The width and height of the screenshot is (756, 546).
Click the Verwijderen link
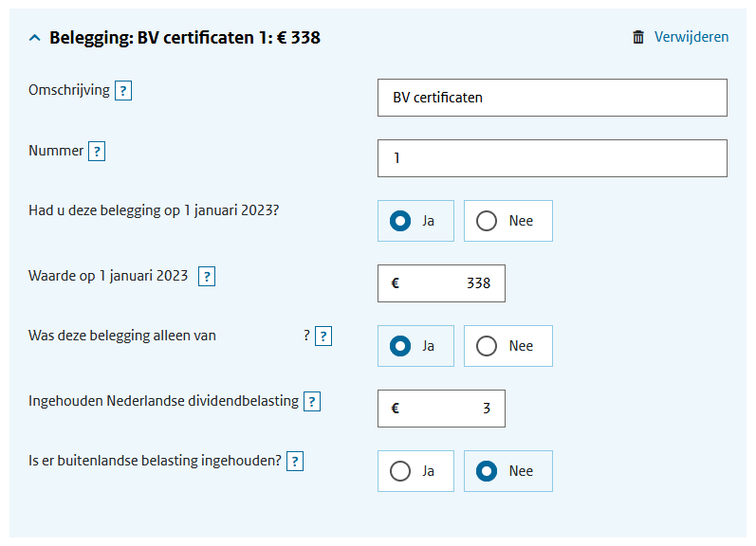click(x=691, y=37)
